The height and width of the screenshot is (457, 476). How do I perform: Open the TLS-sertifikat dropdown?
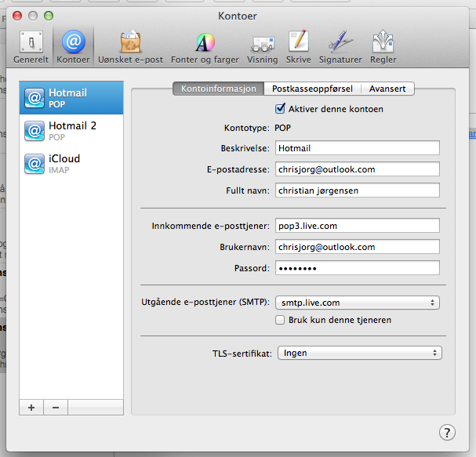click(360, 353)
